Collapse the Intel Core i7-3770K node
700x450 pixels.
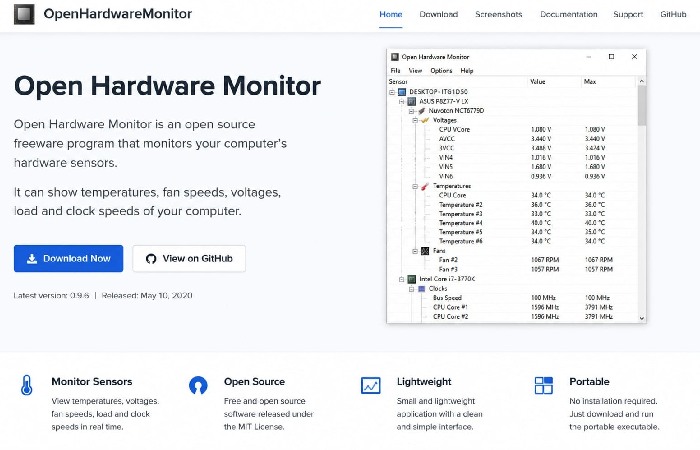[x=402, y=279]
